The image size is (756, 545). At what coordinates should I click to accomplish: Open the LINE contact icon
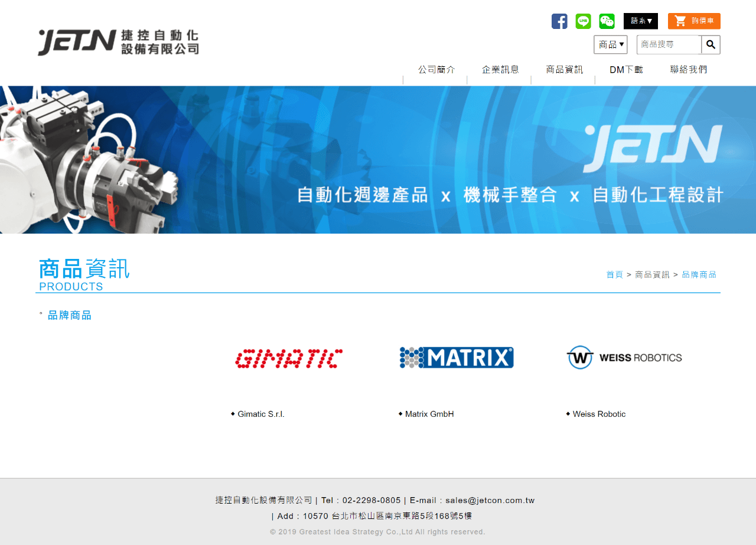pos(583,21)
